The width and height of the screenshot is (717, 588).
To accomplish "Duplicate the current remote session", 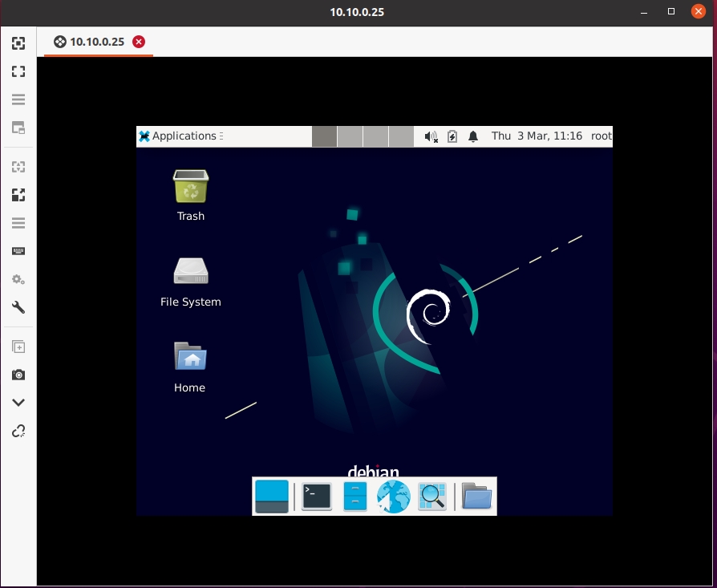I will [18, 347].
